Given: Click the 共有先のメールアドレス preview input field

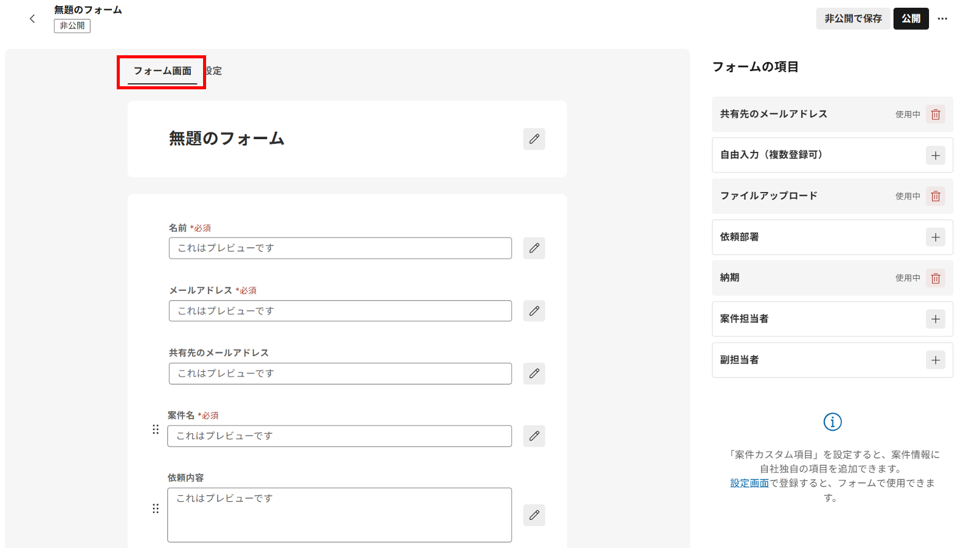Looking at the screenshot, I should click(x=340, y=374).
